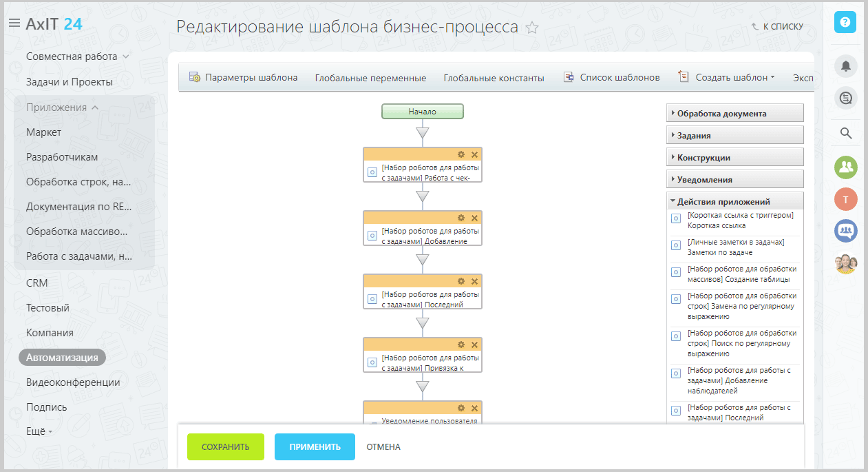
Task: Open the chat messenger icon in right panel
Action: [x=845, y=99]
